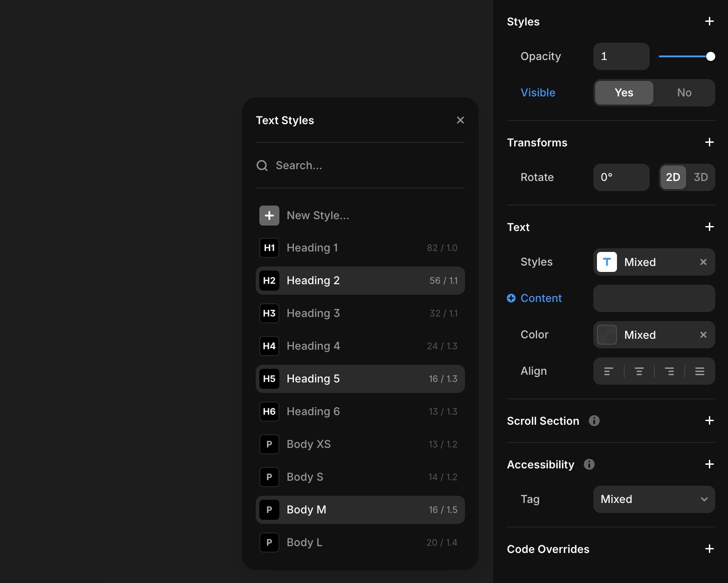Set Visible to Yes
The image size is (728, 583).
click(624, 93)
